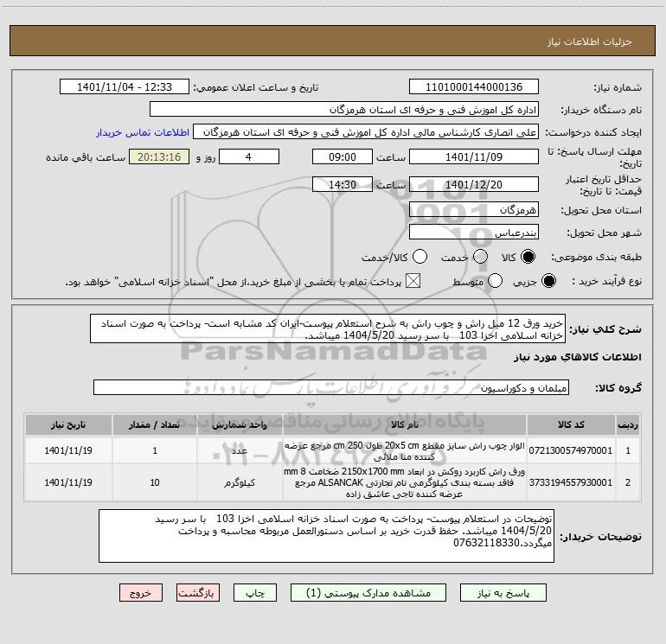Click the کد کالا column header
The width and height of the screenshot is (666, 644).
(571, 424)
